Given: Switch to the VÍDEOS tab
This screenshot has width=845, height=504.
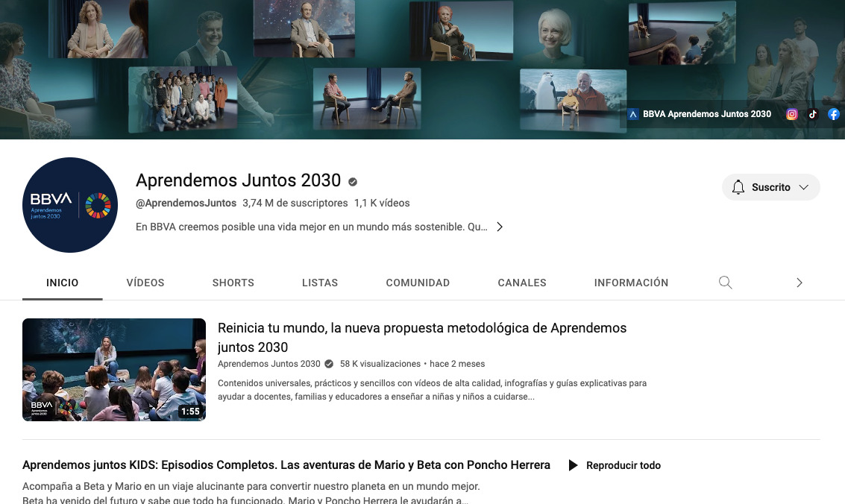Looking at the screenshot, I should pos(145,283).
